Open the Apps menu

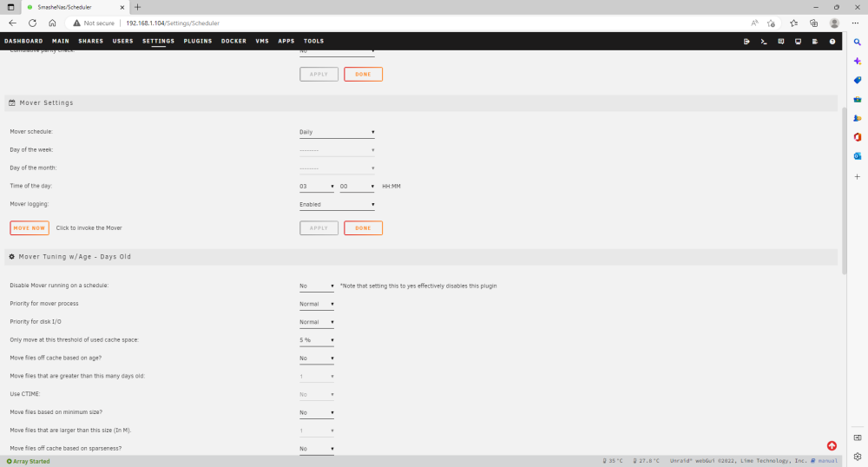[x=286, y=42]
